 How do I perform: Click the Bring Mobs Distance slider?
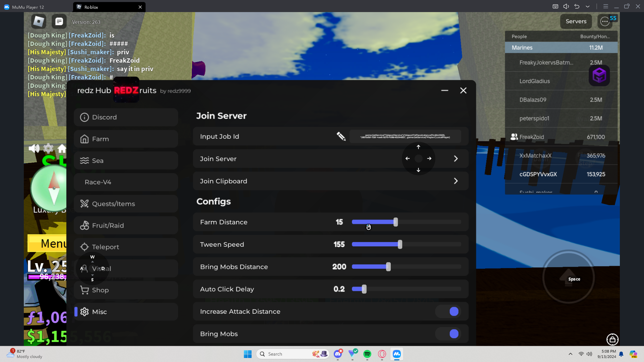(407, 267)
